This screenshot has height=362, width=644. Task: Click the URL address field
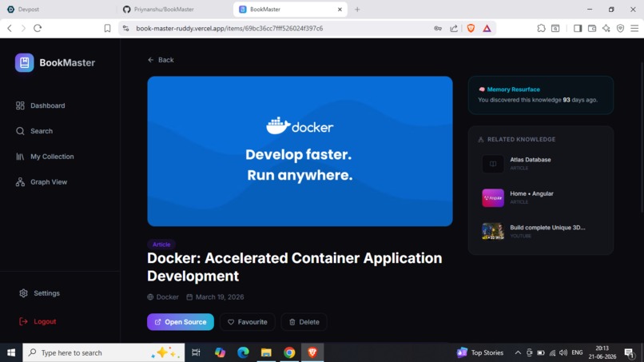pos(229,28)
